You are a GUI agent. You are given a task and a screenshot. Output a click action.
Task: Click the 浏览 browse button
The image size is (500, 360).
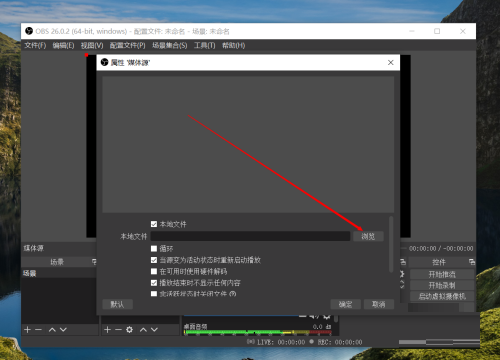[368, 236]
